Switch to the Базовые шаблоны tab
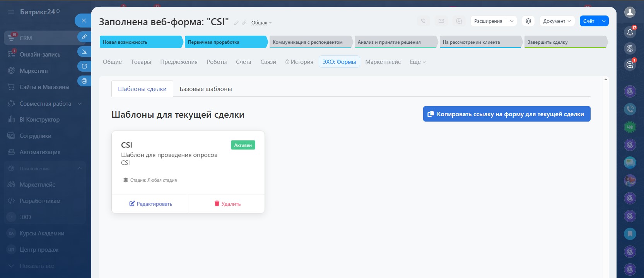The height and width of the screenshot is (278, 644). point(206,89)
